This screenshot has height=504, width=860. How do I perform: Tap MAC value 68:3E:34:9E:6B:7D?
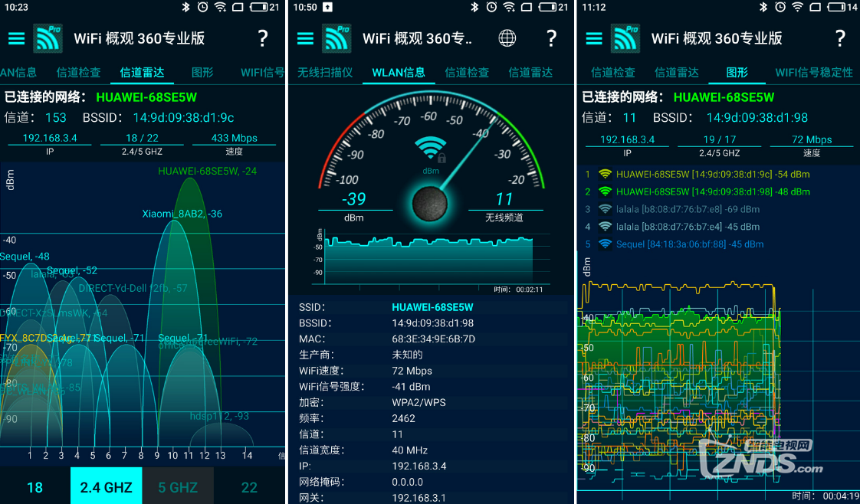(x=433, y=339)
